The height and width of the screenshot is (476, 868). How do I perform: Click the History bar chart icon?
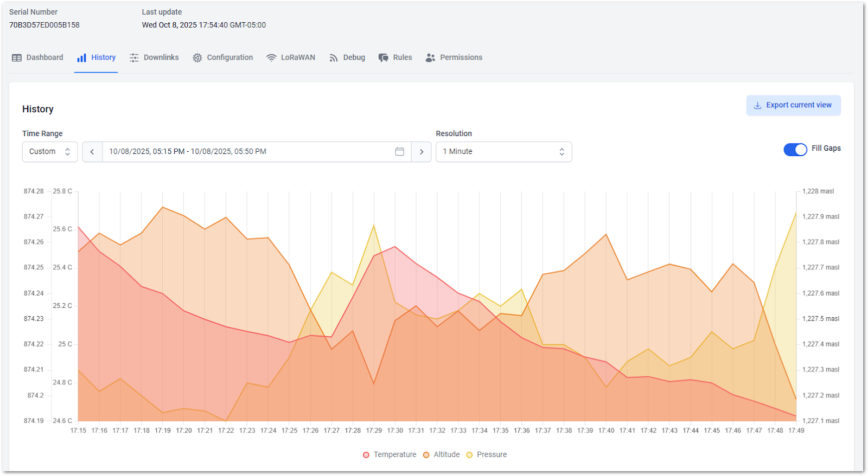coord(81,58)
